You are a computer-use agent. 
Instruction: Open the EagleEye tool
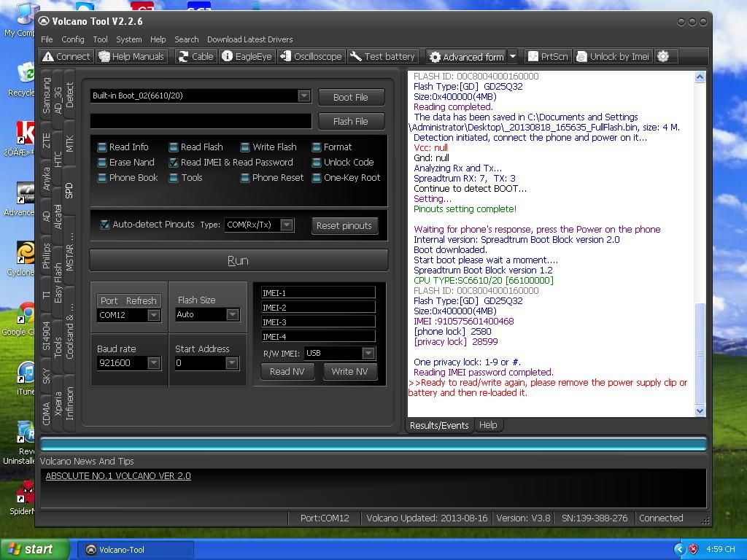(x=247, y=57)
